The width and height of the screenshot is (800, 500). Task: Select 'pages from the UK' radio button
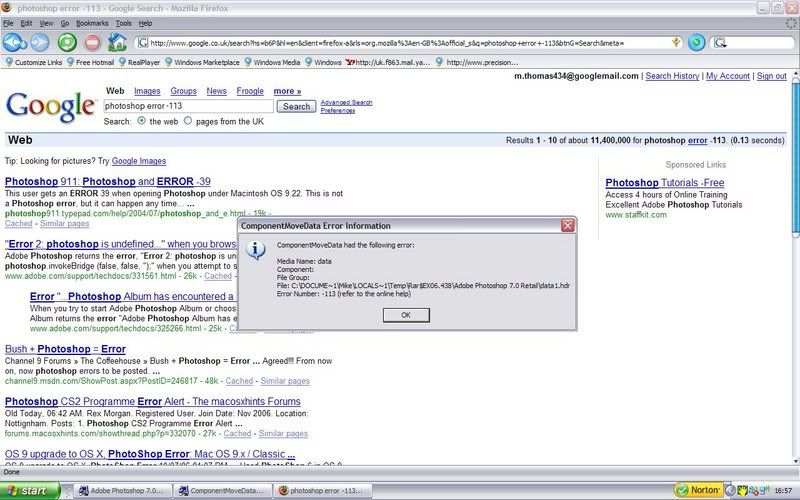tap(188, 121)
